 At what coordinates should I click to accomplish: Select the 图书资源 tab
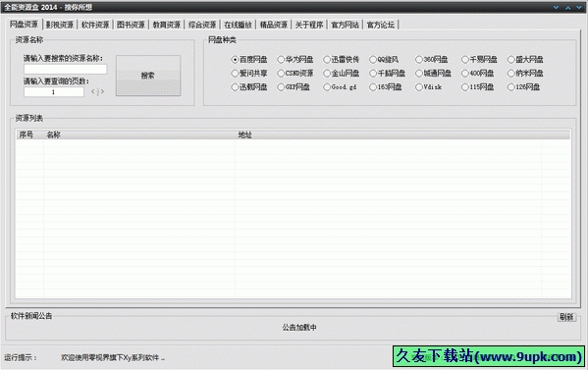point(131,25)
